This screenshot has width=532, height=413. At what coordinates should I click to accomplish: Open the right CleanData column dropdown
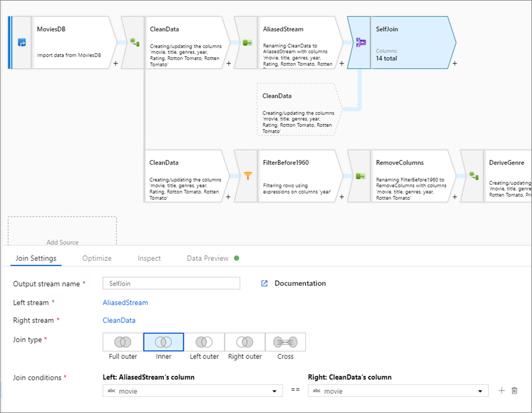[398, 391]
